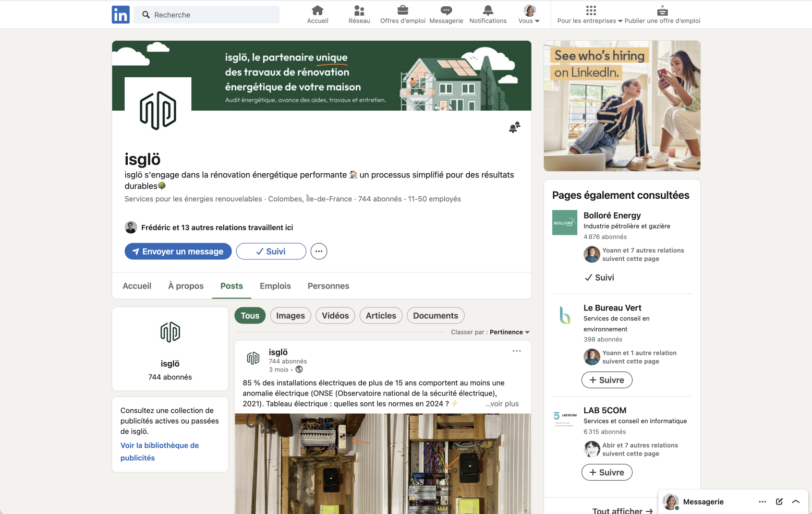Click the See who's hiring ad banner

pyautogui.click(x=622, y=106)
